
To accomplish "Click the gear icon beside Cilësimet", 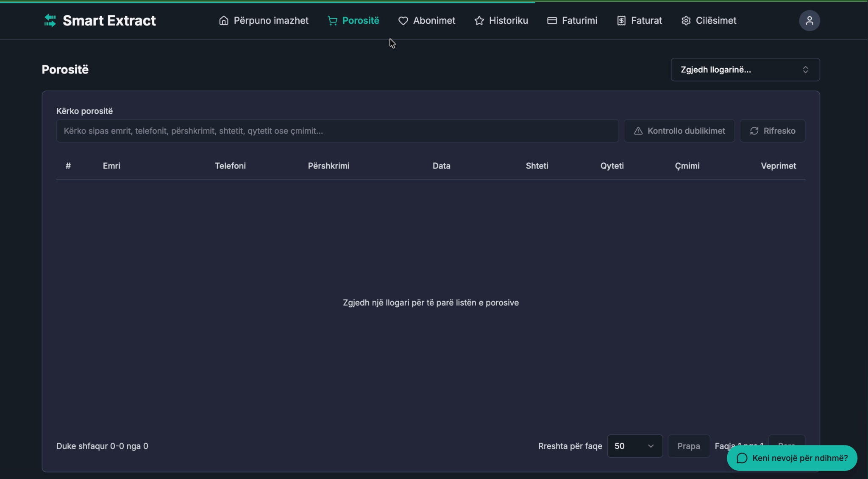I will [686, 20].
